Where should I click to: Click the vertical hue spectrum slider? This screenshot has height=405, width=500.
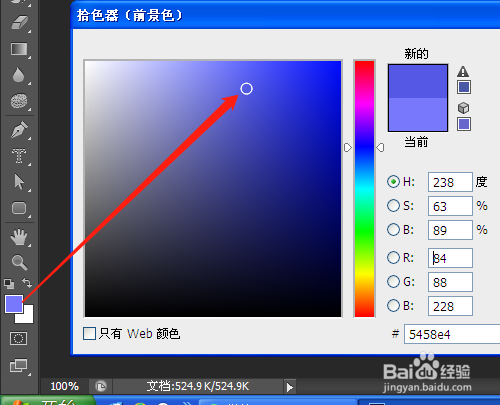click(x=364, y=189)
